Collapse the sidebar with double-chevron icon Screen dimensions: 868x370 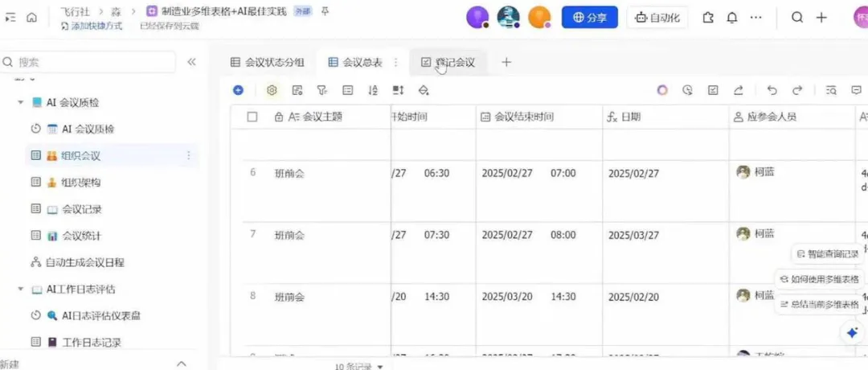pos(191,62)
